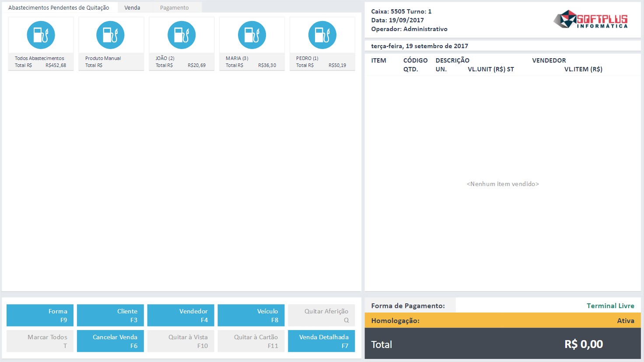Cancel the sale with Cancelar Venda F6

tap(110, 341)
